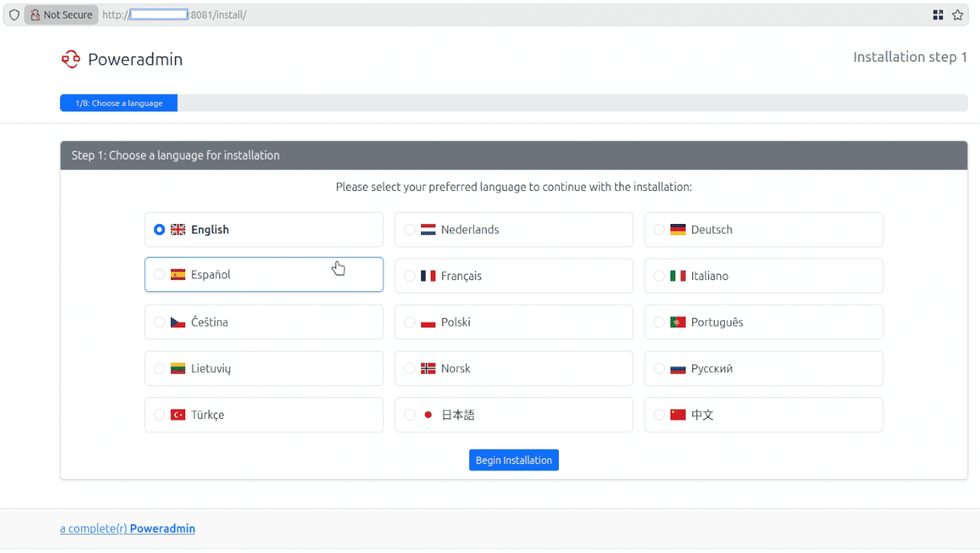Image resolution: width=980 pixels, height=553 pixels.
Task: Click the French flag icon
Action: 427,276
